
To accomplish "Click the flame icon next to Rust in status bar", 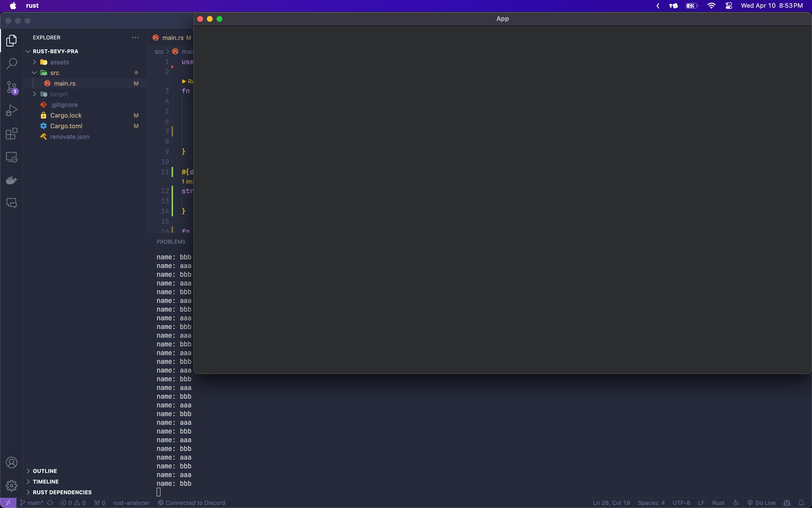I will 736,503.
